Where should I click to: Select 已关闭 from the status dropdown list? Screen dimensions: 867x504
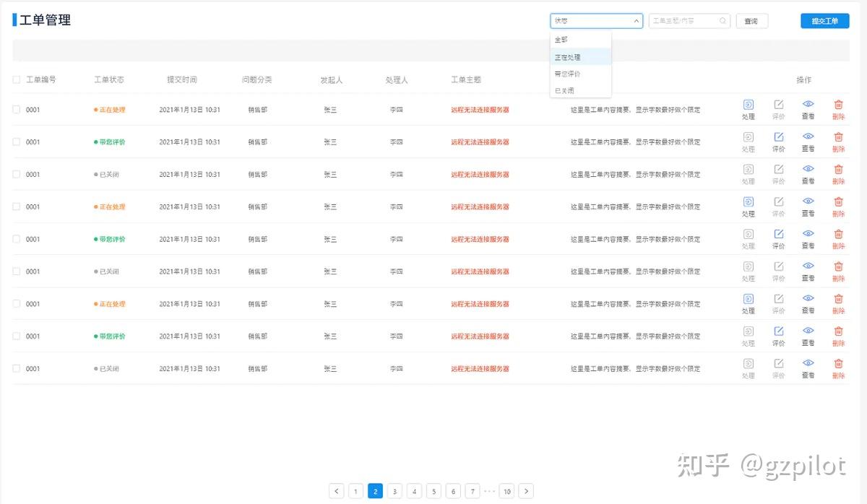tap(564, 90)
